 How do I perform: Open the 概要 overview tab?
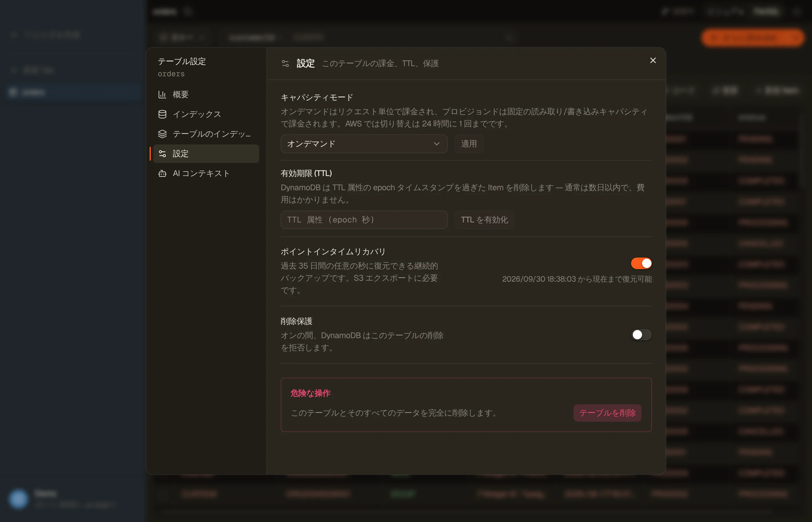[206, 95]
